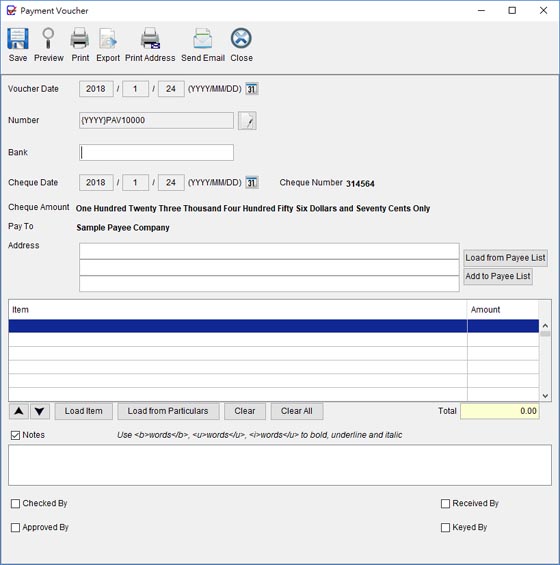Viewport: 560px width, 565px height.
Task: Uncheck the Notes checkbox
Action: pos(15,435)
